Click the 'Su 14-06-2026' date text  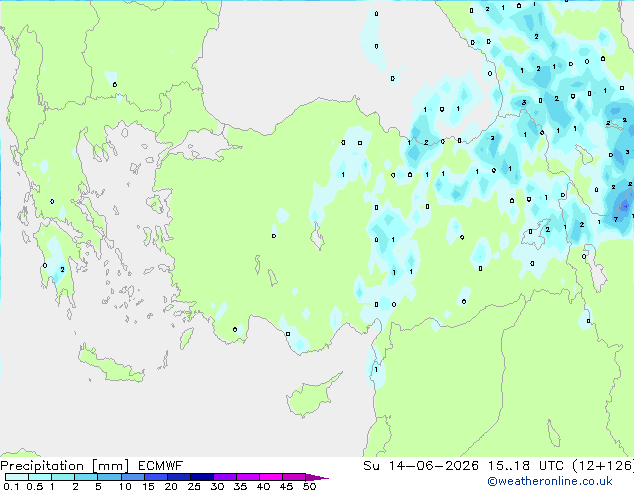tap(421, 466)
